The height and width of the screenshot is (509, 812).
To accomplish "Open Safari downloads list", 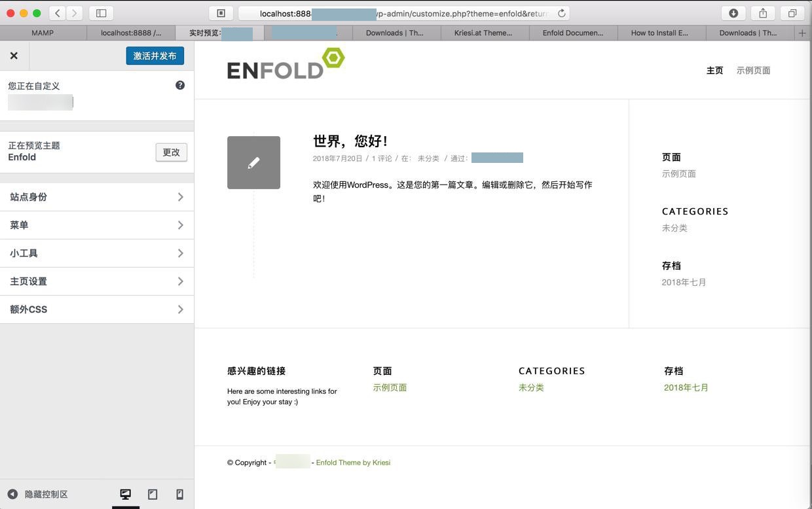I will pos(733,13).
